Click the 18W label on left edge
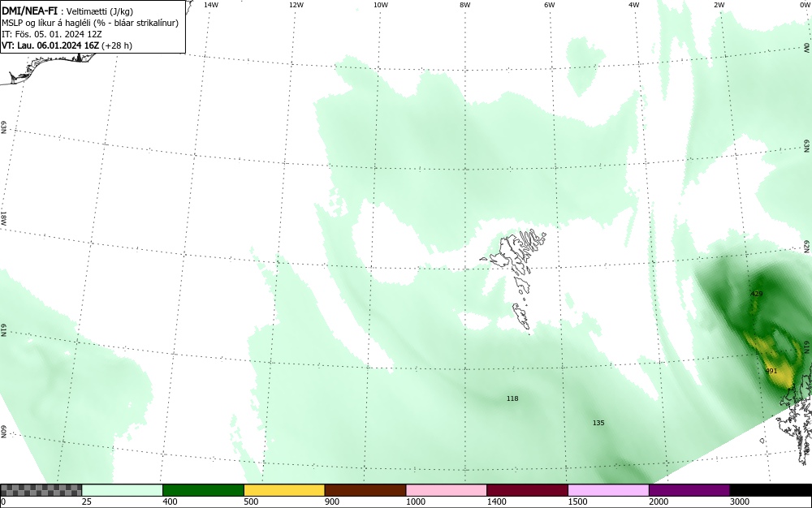The height and width of the screenshot is (508, 812). point(3,217)
